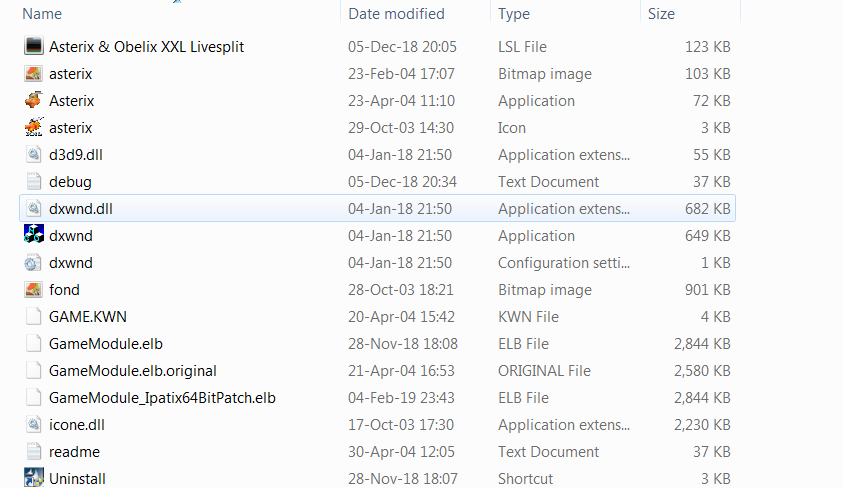The height and width of the screenshot is (488, 842).
Task: Sort files by the Size column header
Action: [661, 13]
